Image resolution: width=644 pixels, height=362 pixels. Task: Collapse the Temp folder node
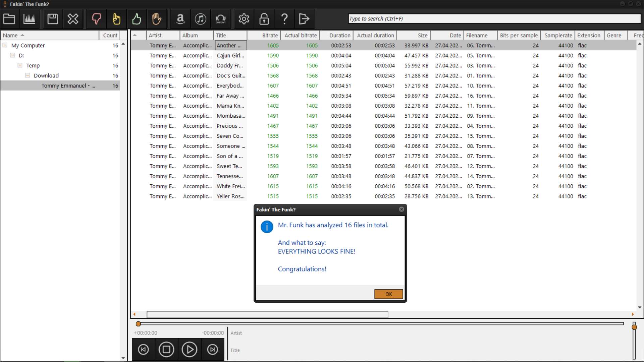20,65
